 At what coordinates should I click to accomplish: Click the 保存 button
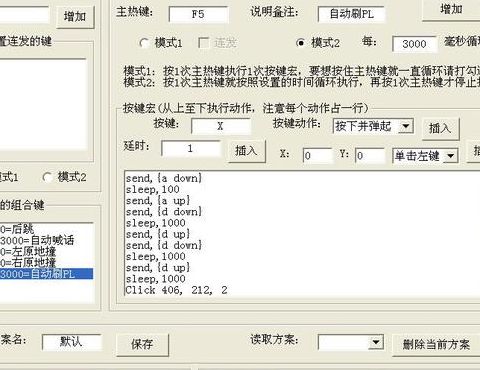point(142,345)
